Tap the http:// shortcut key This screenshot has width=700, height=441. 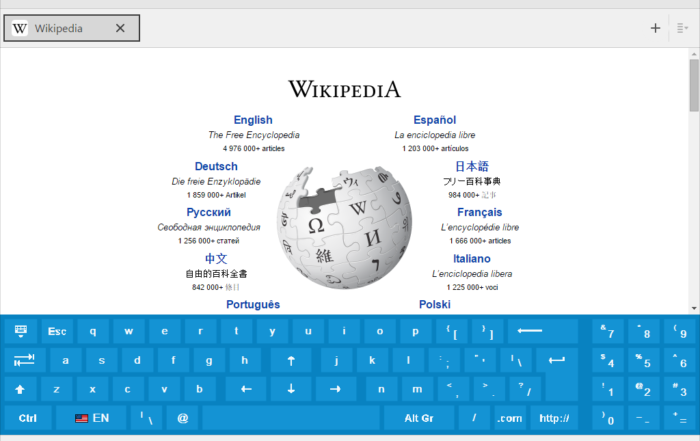554,418
